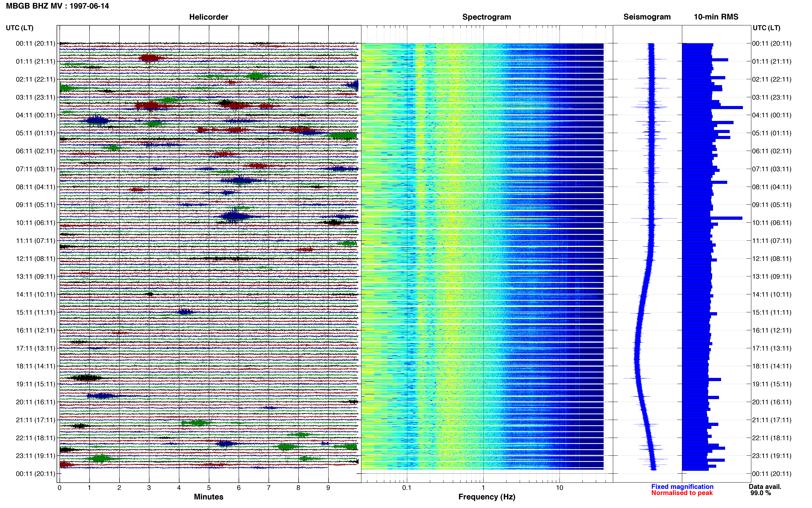Image resolution: width=812 pixels, height=508 pixels.
Task: Click the 'Spectrogram' panel heading
Action: pyautogui.click(x=487, y=17)
